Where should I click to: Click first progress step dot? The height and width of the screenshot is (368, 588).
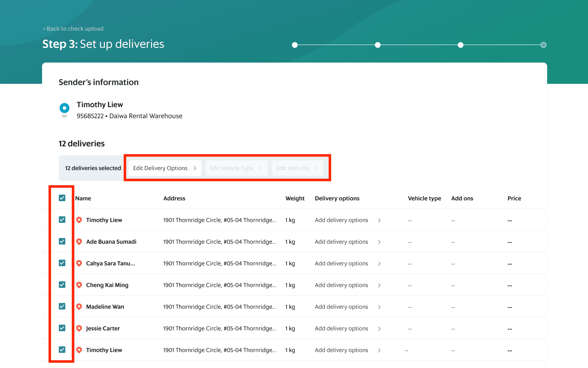[x=295, y=45]
